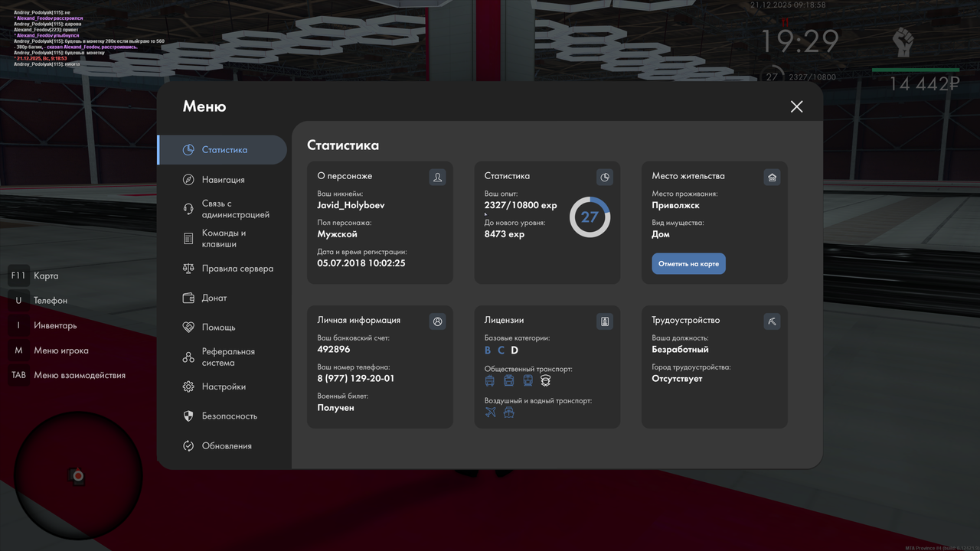Click the red player marker on minimap

(x=77, y=476)
